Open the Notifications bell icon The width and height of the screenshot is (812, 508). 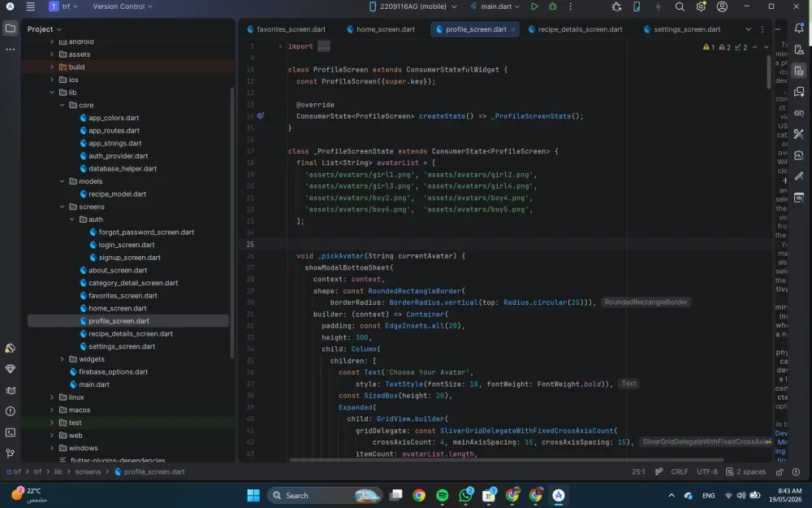[799, 28]
